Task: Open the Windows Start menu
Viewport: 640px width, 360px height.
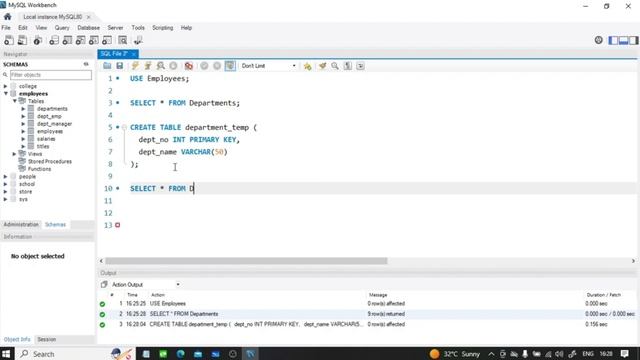Action: (7, 353)
